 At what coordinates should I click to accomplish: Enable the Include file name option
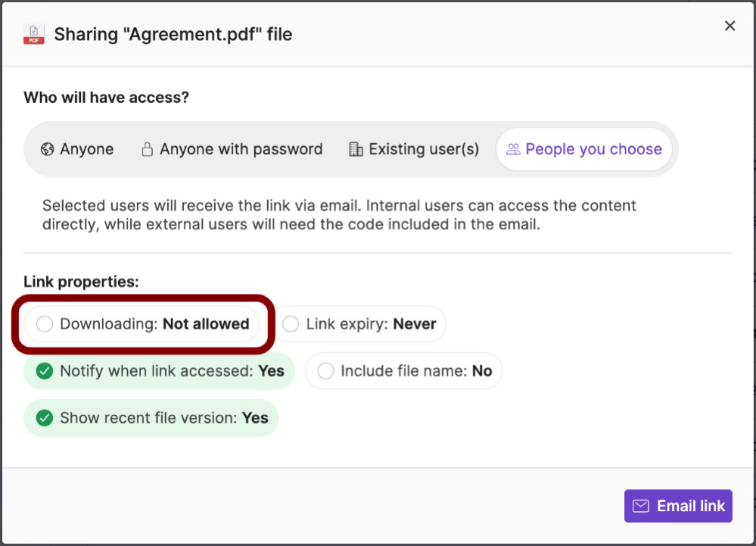pos(325,371)
